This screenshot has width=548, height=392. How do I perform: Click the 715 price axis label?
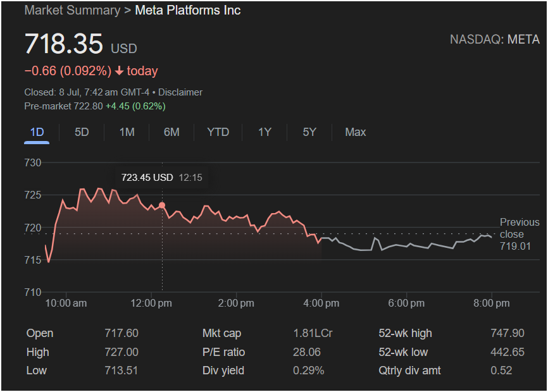tap(32, 260)
